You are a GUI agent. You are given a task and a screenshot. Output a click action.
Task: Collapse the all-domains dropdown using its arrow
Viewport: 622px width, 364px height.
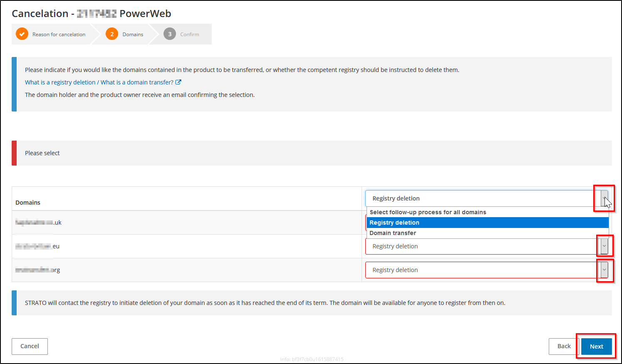tap(604, 198)
